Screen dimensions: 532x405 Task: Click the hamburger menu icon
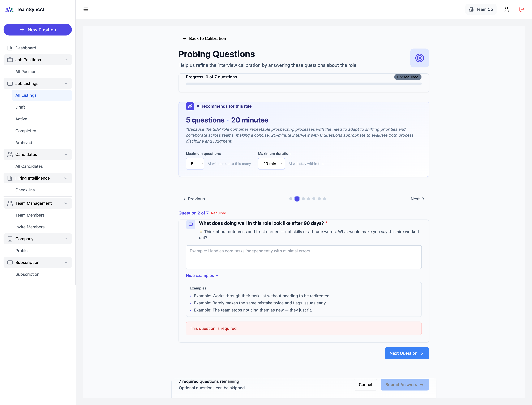[86, 9]
